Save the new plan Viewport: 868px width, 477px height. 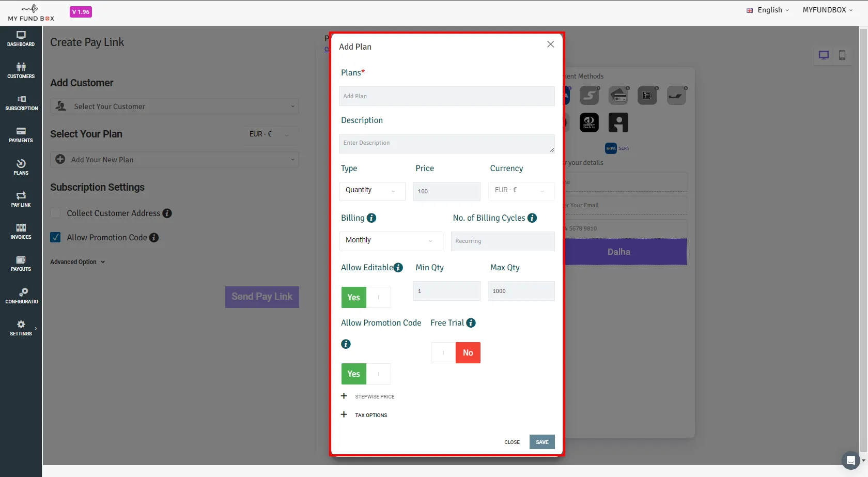point(542,442)
